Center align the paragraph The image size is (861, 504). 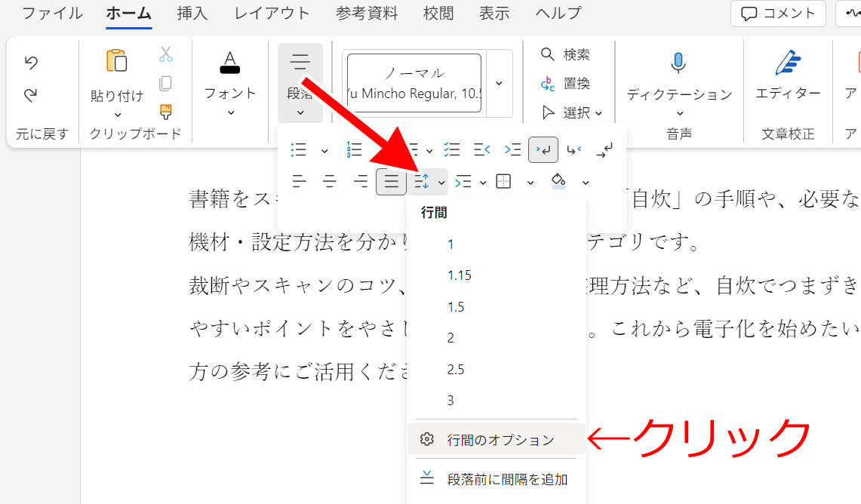(x=330, y=181)
